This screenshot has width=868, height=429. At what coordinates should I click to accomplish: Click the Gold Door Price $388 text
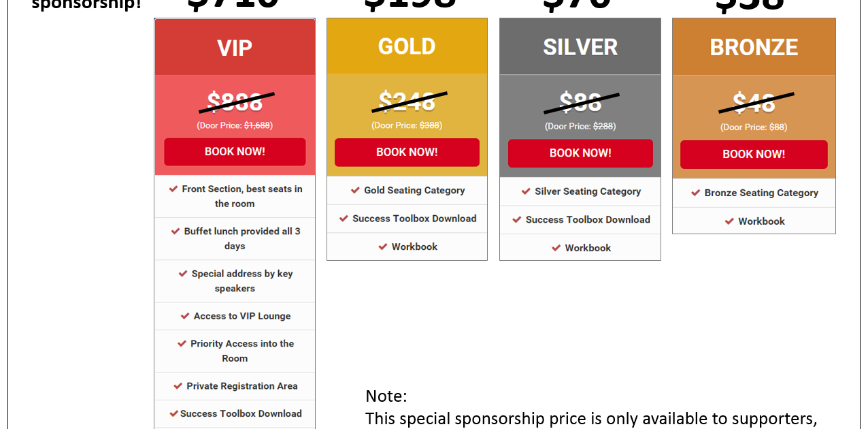(x=429, y=125)
